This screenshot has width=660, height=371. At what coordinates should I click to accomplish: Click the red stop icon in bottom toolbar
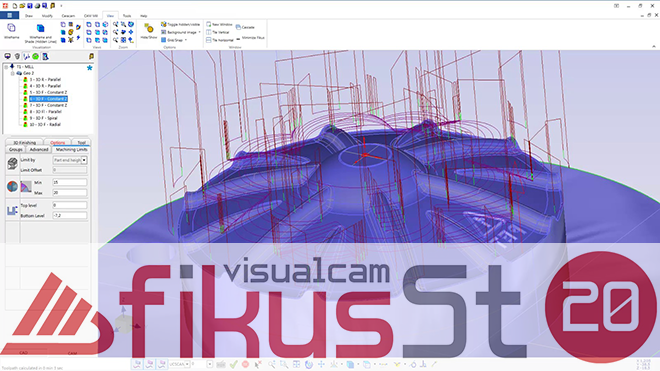tap(245, 364)
